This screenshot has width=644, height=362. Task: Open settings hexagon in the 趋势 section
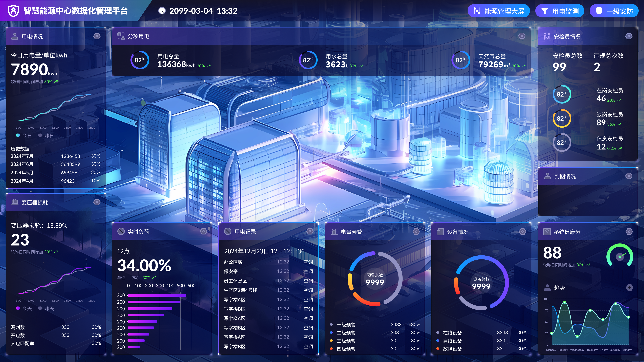point(629,288)
